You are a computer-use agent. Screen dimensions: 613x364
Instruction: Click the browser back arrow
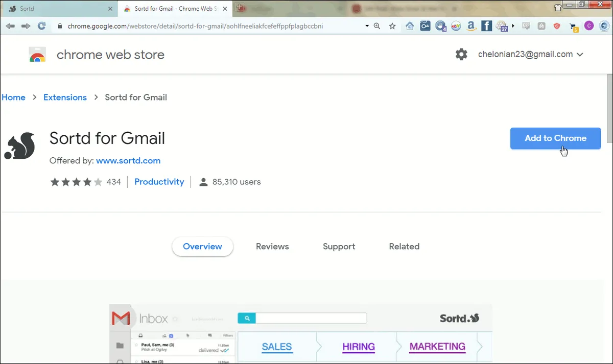(10, 26)
